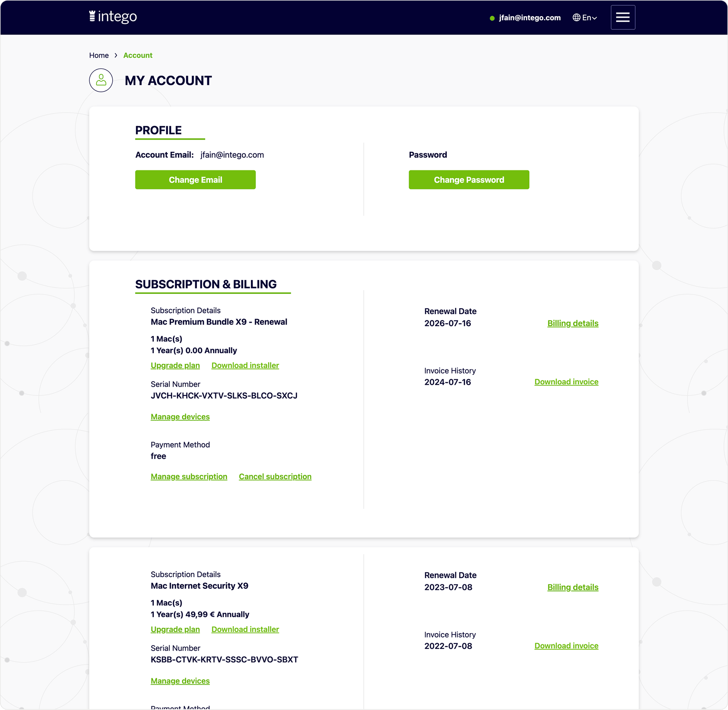Screen dimensions: 728x710
Task: Click the SUBSCRIPTION & BILLING heading
Action: [x=206, y=284]
